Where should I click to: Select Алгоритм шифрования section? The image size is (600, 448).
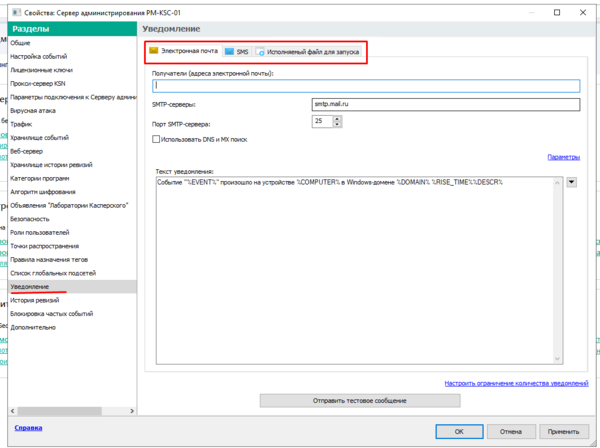point(72,192)
